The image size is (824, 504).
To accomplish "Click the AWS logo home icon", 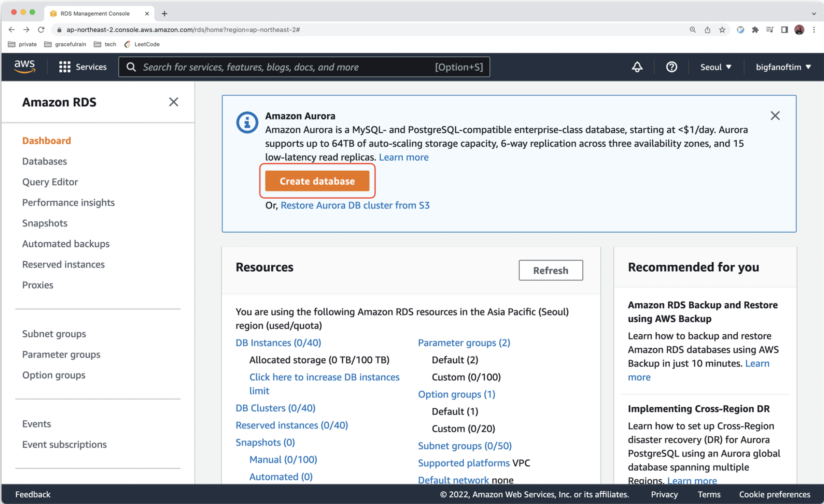I will point(25,66).
